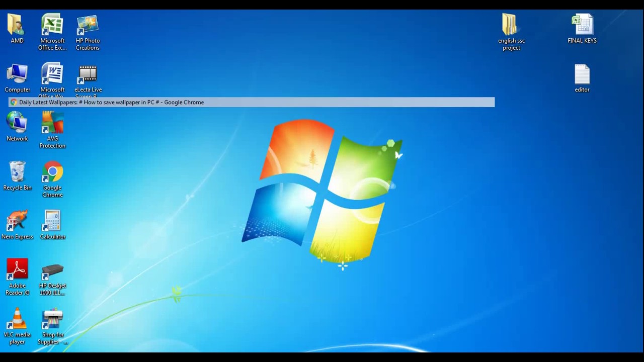The height and width of the screenshot is (362, 644).
Task: Open the AMD folder icon
Action: coord(17,28)
